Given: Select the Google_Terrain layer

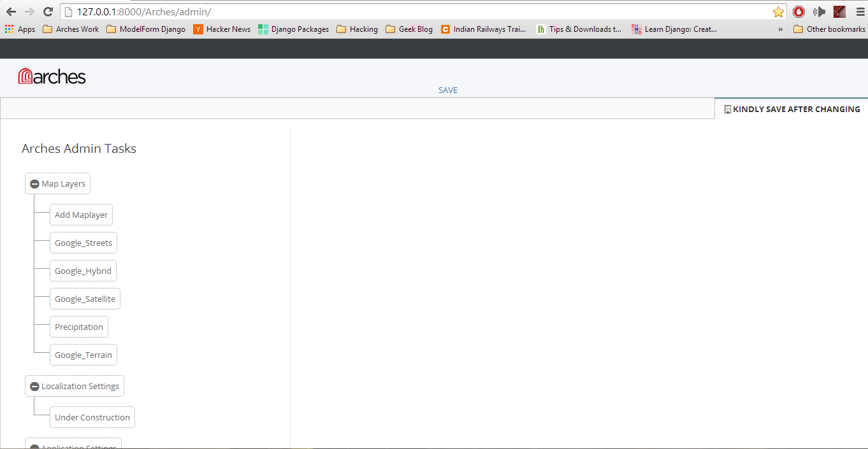Looking at the screenshot, I should click(83, 355).
